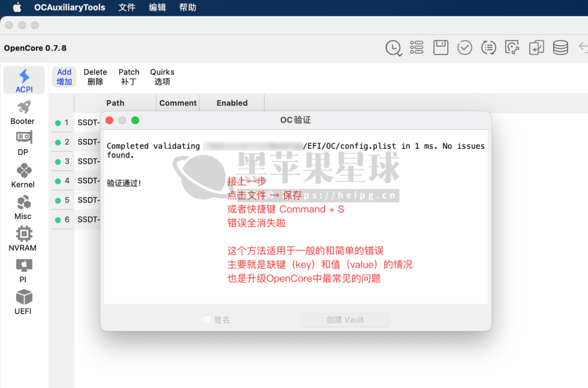The height and width of the screenshot is (388, 588).
Task: Select the ACPI section in sidebar
Action: pos(23,80)
